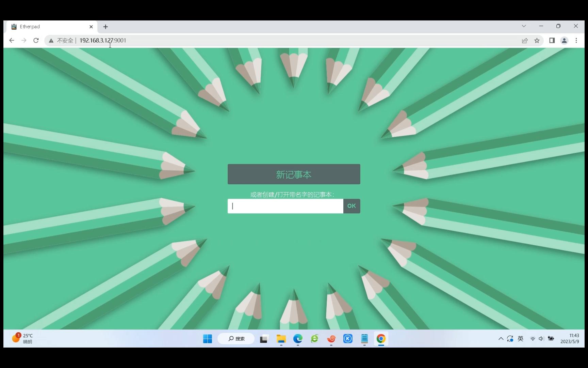Screen dimensions: 588x368
Task: Reload the Etherpad page
Action: (36, 40)
